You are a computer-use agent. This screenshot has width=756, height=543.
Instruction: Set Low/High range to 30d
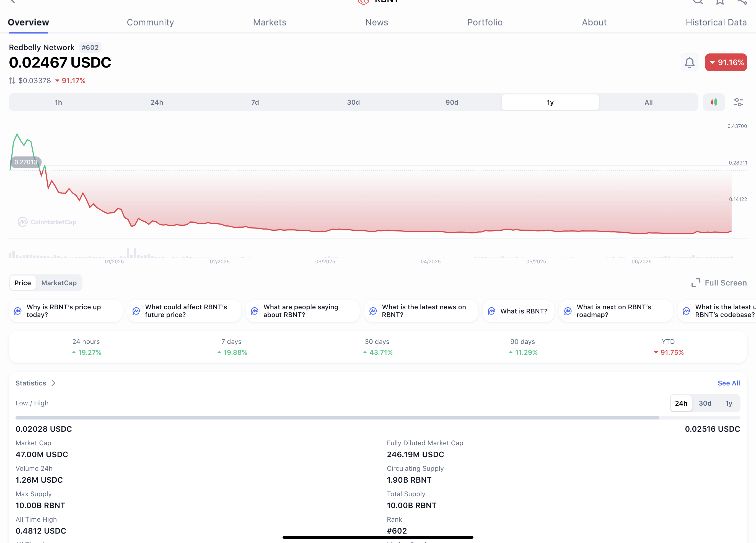tap(705, 403)
